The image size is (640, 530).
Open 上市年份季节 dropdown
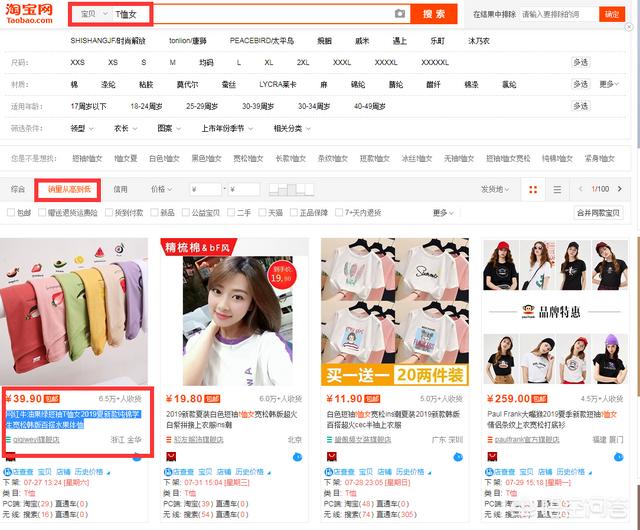pyautogui.click(x=227, y=128)
